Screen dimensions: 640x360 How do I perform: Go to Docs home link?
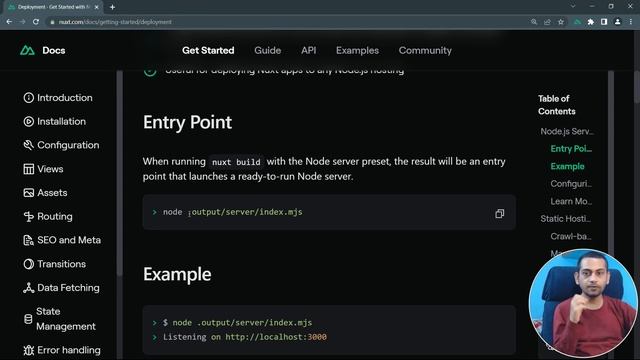(54, 50)
